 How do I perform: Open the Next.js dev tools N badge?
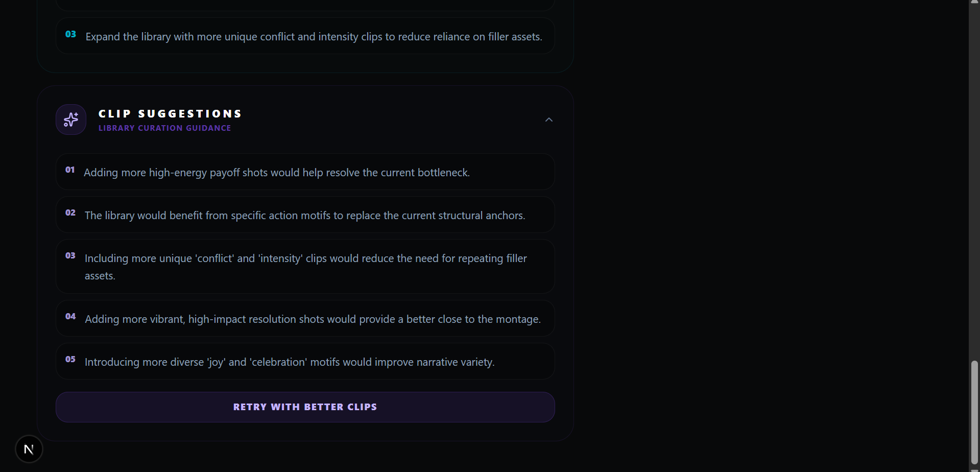pyautogui.click(x=29, y=449)
